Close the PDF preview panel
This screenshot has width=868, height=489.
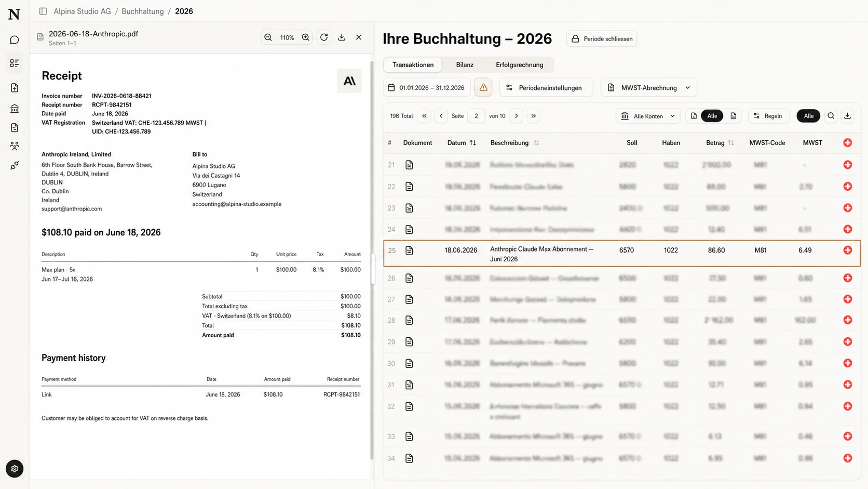point(359,37)
